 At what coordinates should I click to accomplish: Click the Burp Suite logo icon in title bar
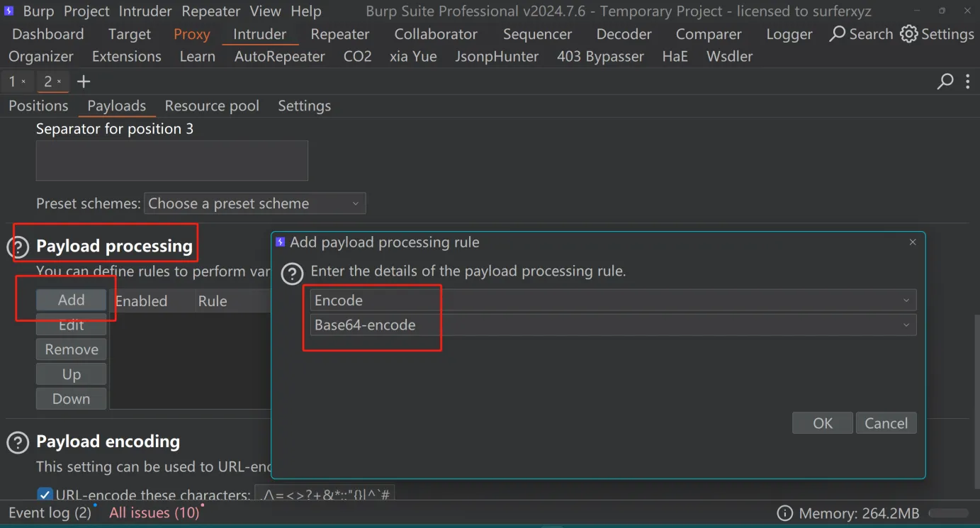click(x=9, y=11)
